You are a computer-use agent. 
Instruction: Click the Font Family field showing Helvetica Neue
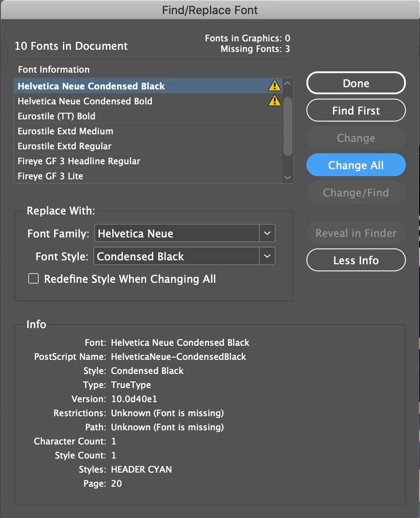click(x=177, y=233)
